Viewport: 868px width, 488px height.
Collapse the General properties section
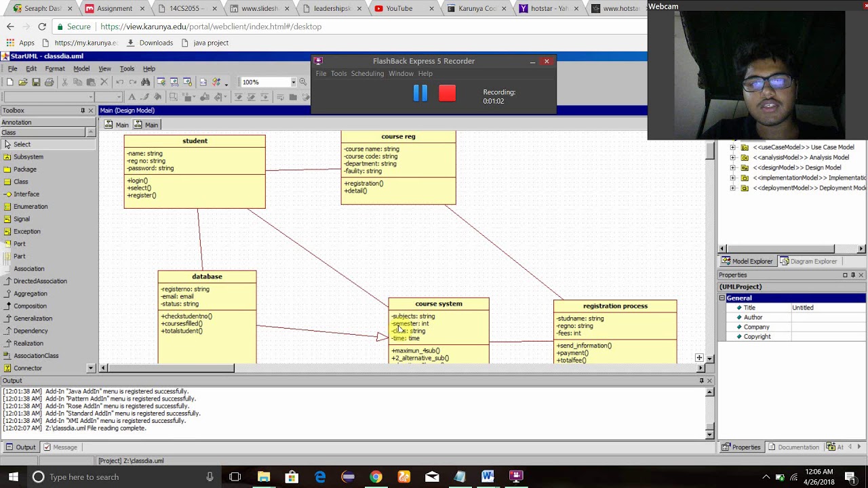point(722,298)
